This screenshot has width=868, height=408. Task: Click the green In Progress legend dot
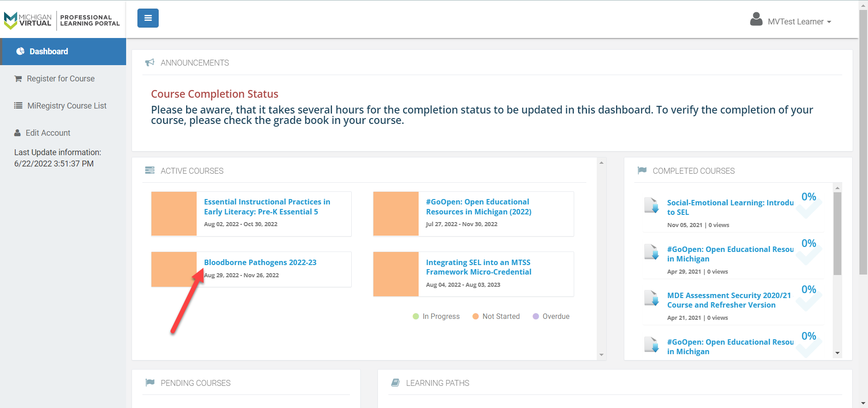(416, 316)
